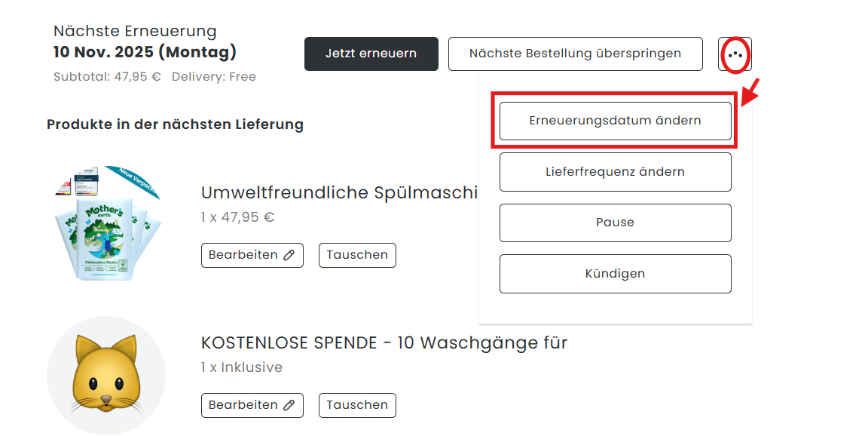The width and height of the screenshot is (868, 436).
Task: Click Tauschen for the dishwasher sheets product
Action: coord(357,255)
